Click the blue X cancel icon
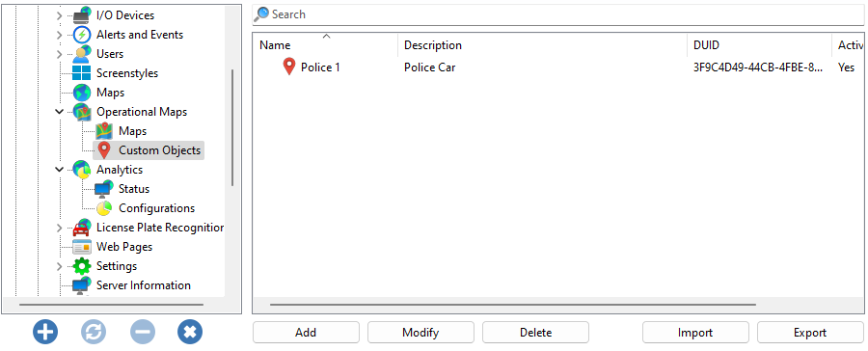The height and width of the screenshot is (351, 868). tap(190, 332)
